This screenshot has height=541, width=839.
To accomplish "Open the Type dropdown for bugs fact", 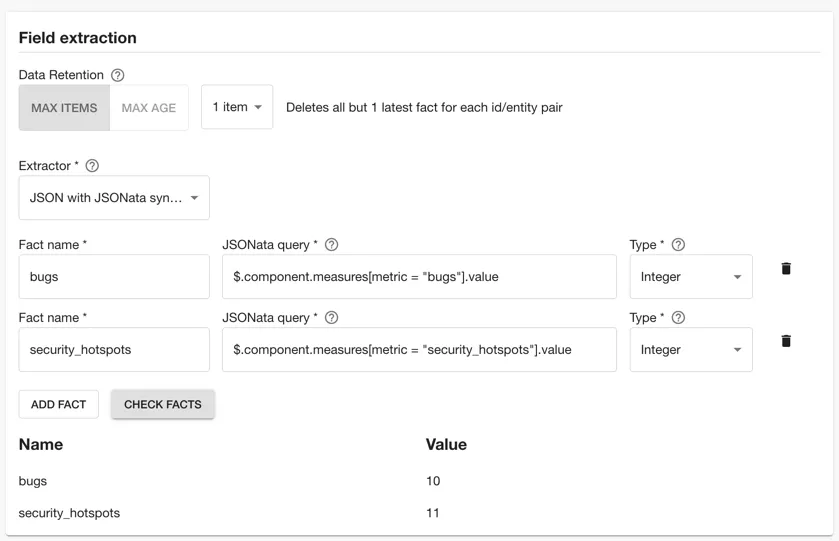I will click(691, 277).
